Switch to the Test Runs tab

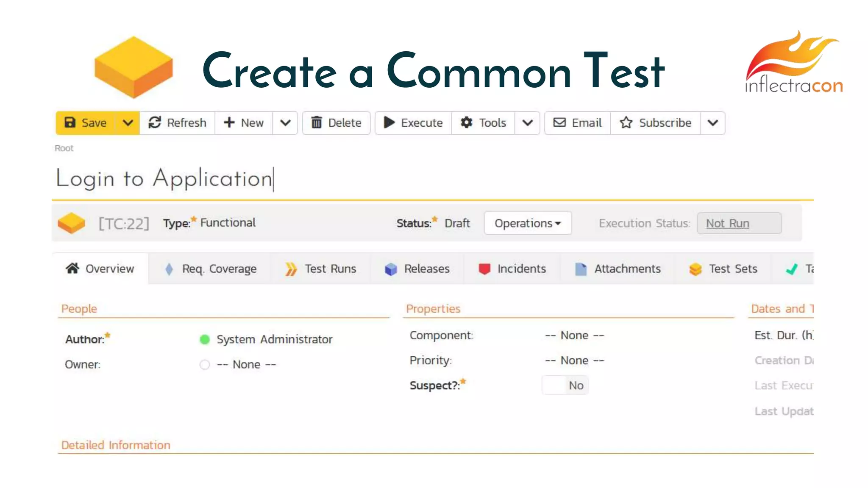point(321,269)
